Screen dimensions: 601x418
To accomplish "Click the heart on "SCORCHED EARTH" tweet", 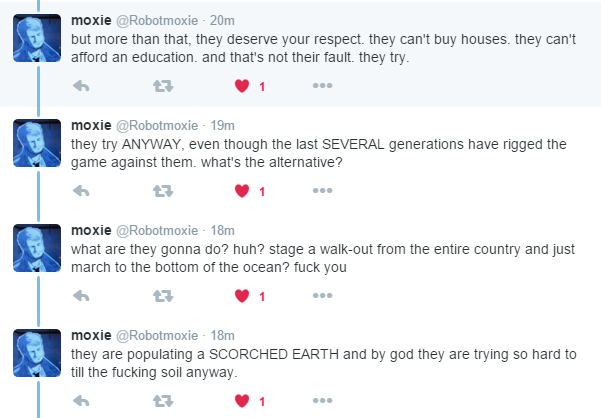I will click(x=241, y=401).
